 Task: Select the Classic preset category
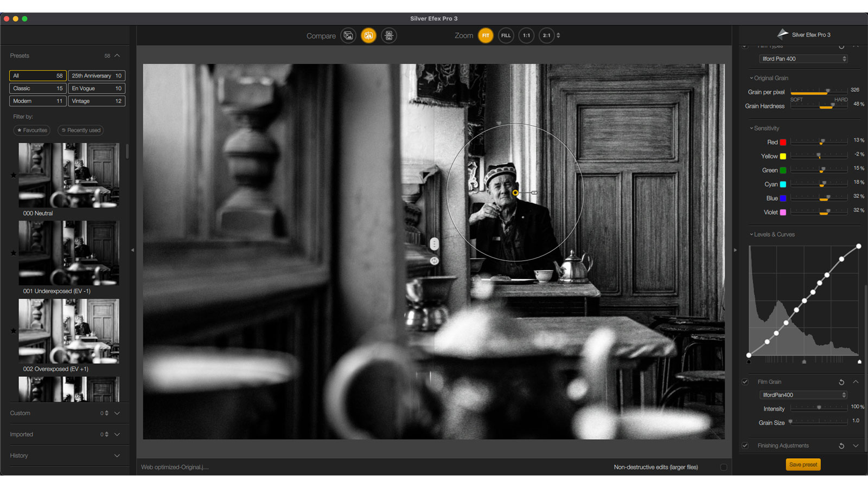point(37,88)
